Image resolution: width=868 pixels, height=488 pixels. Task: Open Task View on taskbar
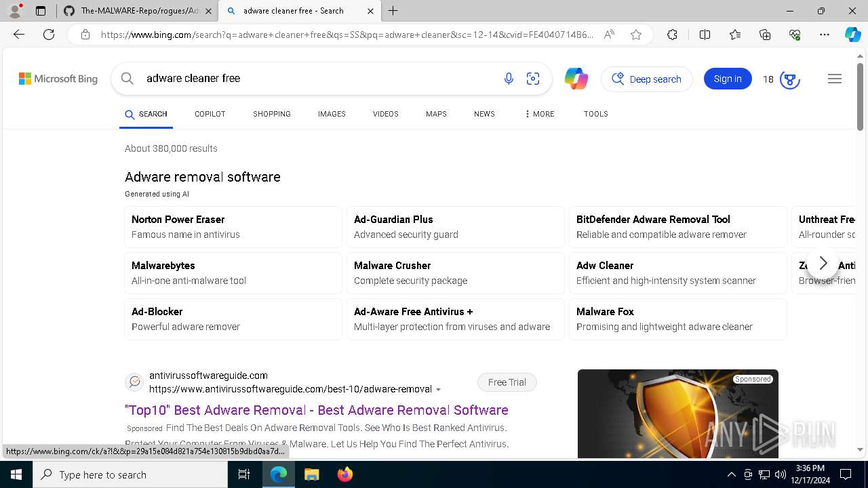click(x=244, y=474)
